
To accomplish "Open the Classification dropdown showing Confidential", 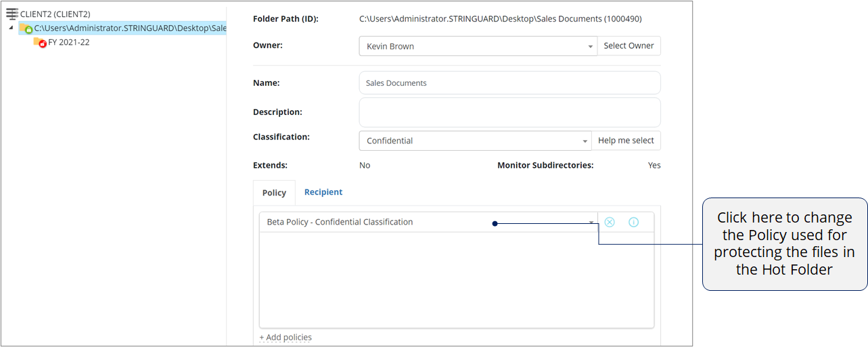I will tap(475, 141).
